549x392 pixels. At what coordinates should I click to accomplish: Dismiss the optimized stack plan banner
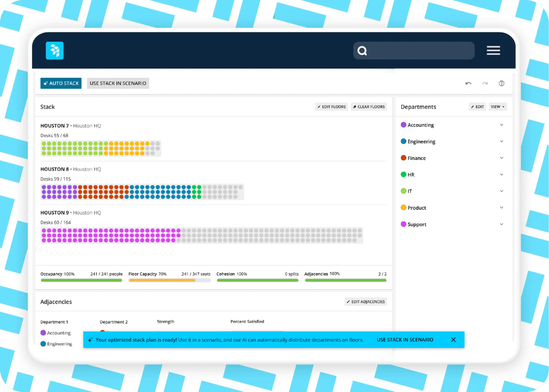pos(453,340)
